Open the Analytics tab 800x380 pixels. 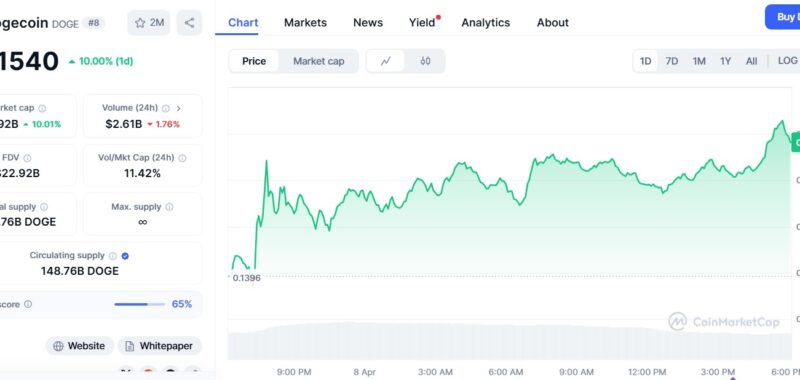pos(486,22)
